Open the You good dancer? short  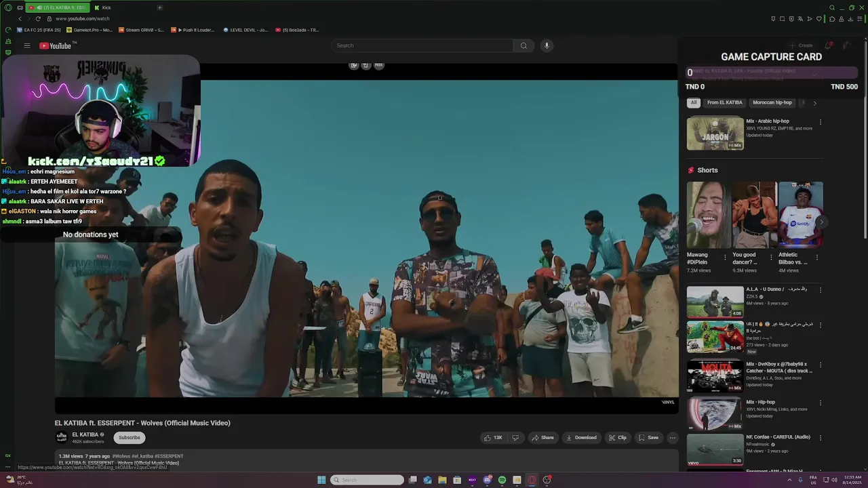click(x=754, y=215)
